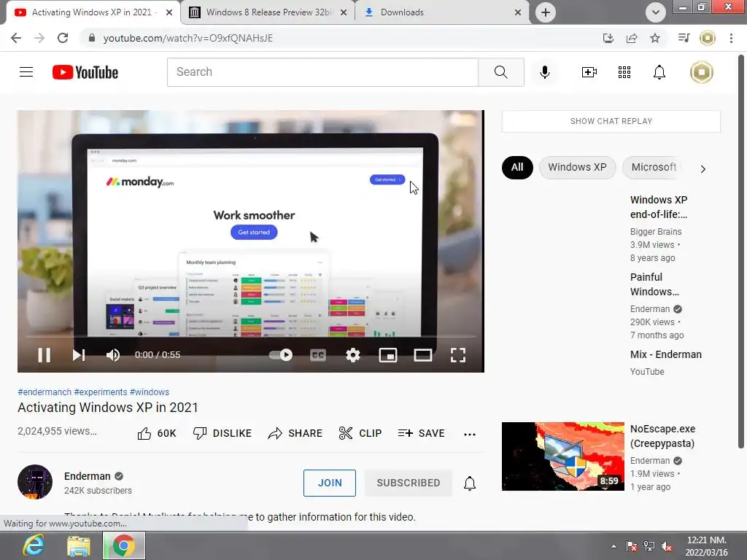Click SHOW CHAT REPLAY
This screenshot has height=560, width=747.
(x=611, y=121)
